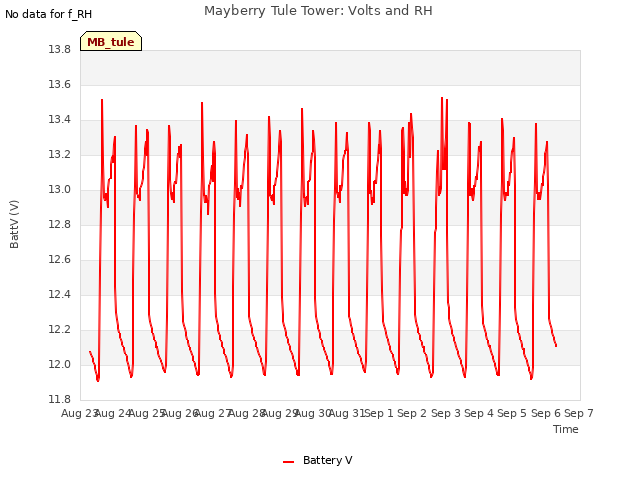The width and height of the screenshot is (640, 480).
Task: Click the 12.2 y-axis tick label
Action: click(x=60, y=330)
